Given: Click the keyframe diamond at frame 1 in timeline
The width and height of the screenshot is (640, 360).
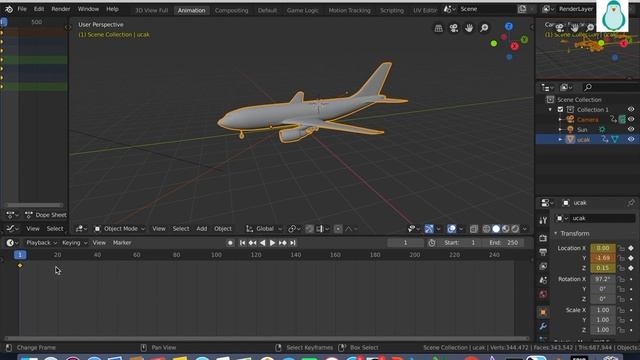Looking at the screenshot, I should 20,265.
